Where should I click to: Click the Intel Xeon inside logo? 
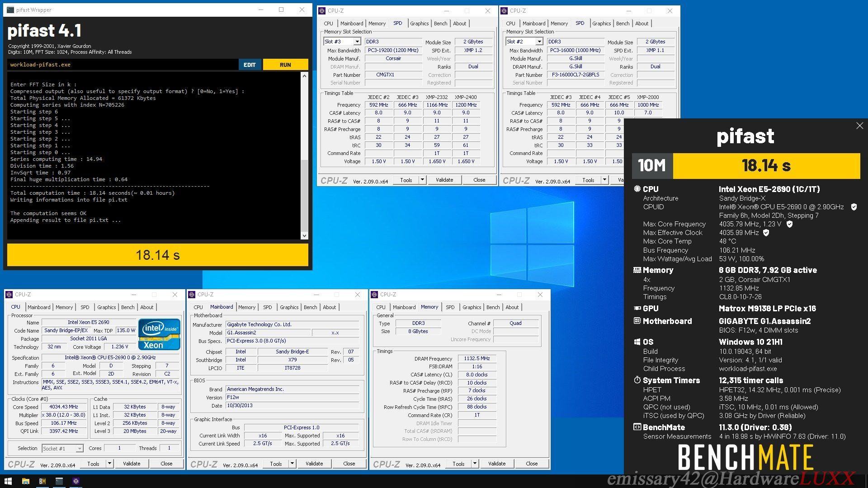click(159, 334)
